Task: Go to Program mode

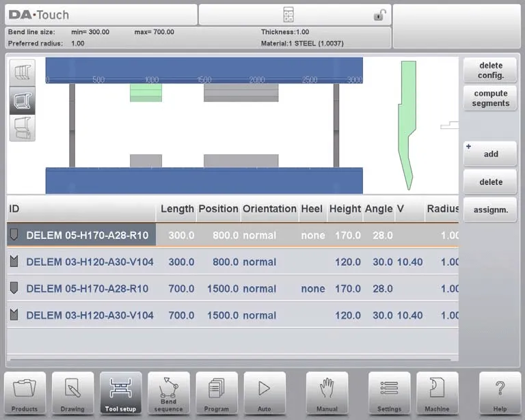Action: point(217,393)
